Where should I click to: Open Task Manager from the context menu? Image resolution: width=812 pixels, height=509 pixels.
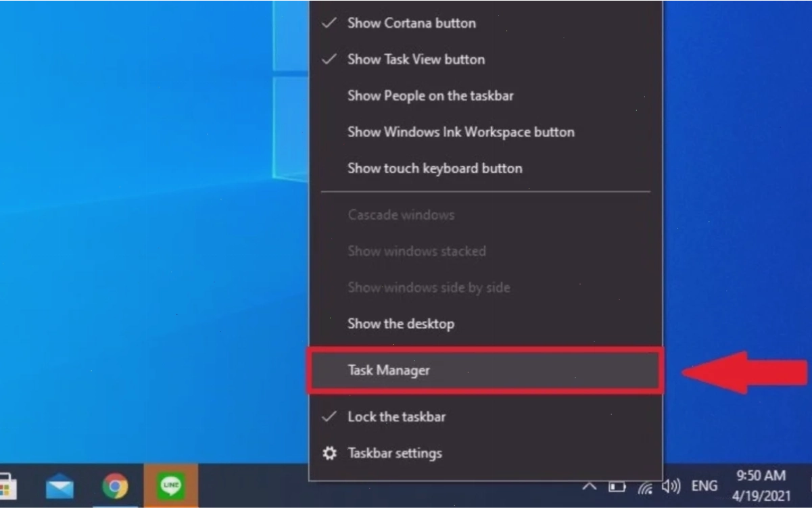[x=485, y=370]
